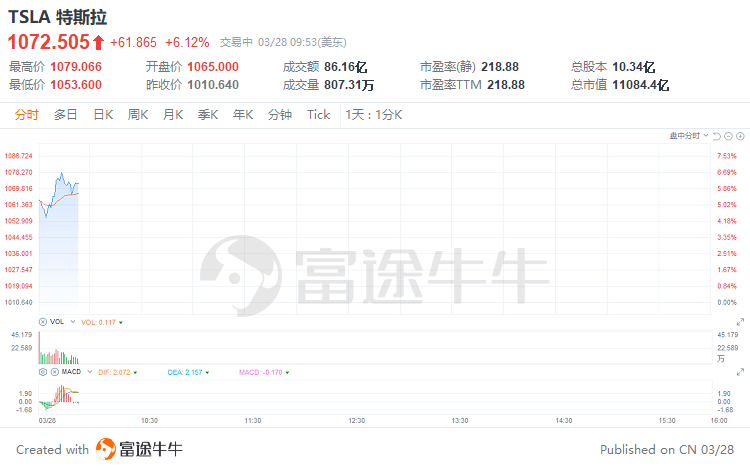750x470 pixels.
Task: Switch to the 月K tab
Action: coord(173,115)
